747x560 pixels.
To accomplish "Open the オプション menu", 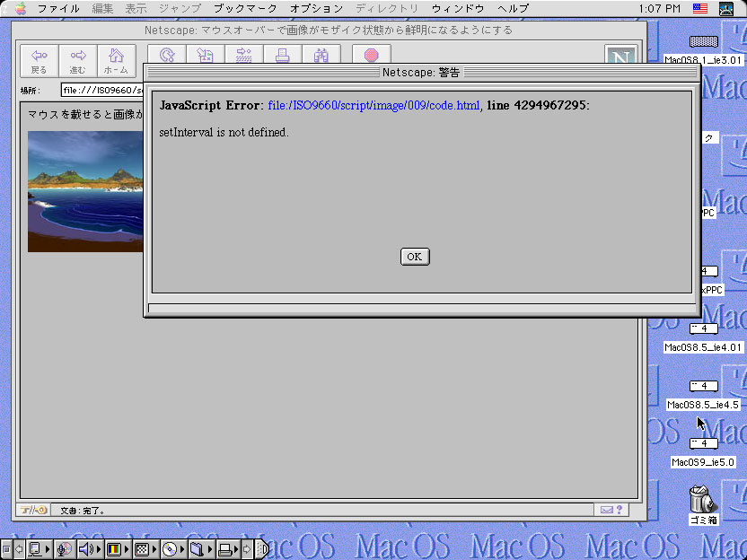I will tap(316, 8).
